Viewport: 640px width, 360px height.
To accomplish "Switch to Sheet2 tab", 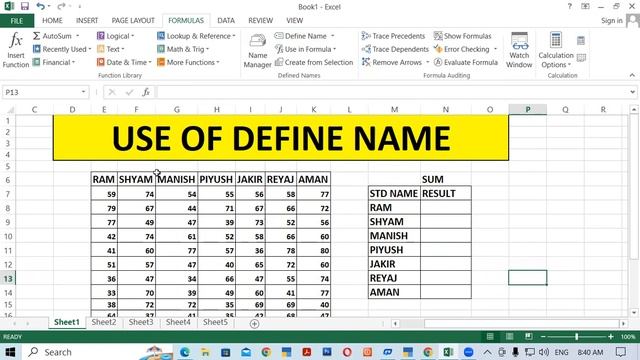I will [x=104, y=322].
